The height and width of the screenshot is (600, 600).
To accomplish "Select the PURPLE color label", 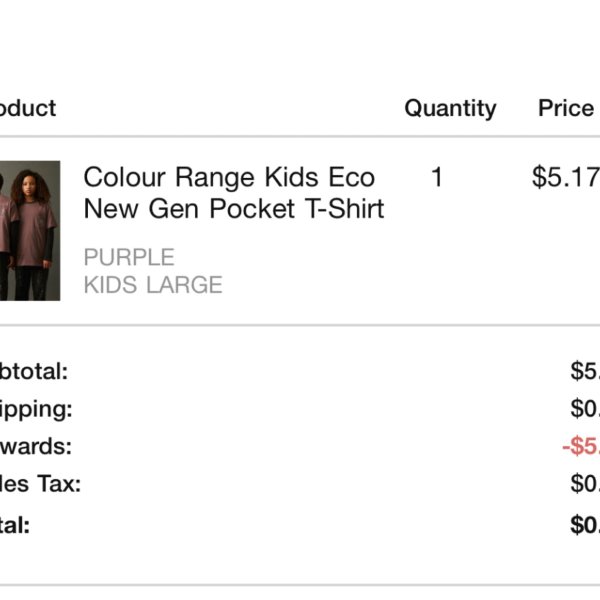I will click(x=129, y=257).
